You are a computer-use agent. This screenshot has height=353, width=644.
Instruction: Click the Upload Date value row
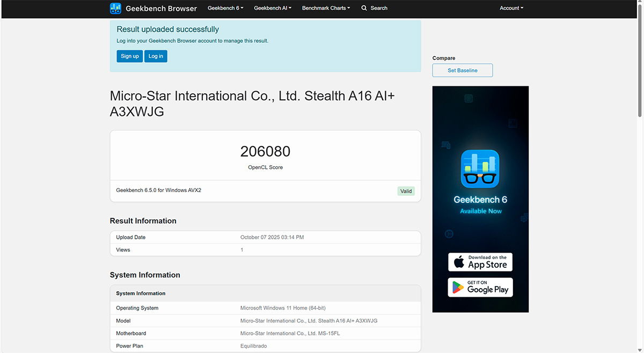(x=266, y=237)
